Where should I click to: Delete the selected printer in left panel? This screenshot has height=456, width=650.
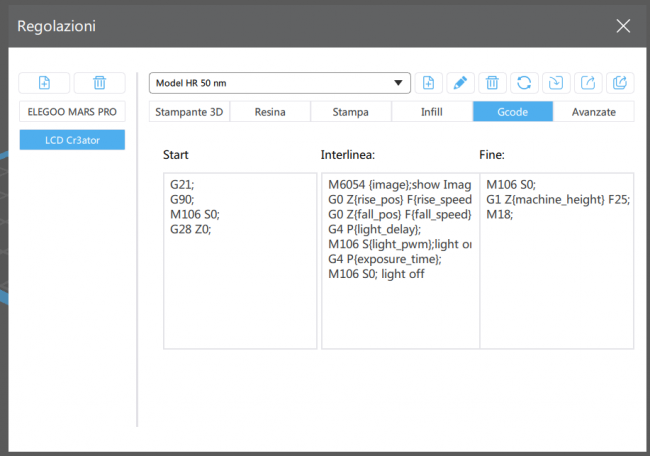99,83
